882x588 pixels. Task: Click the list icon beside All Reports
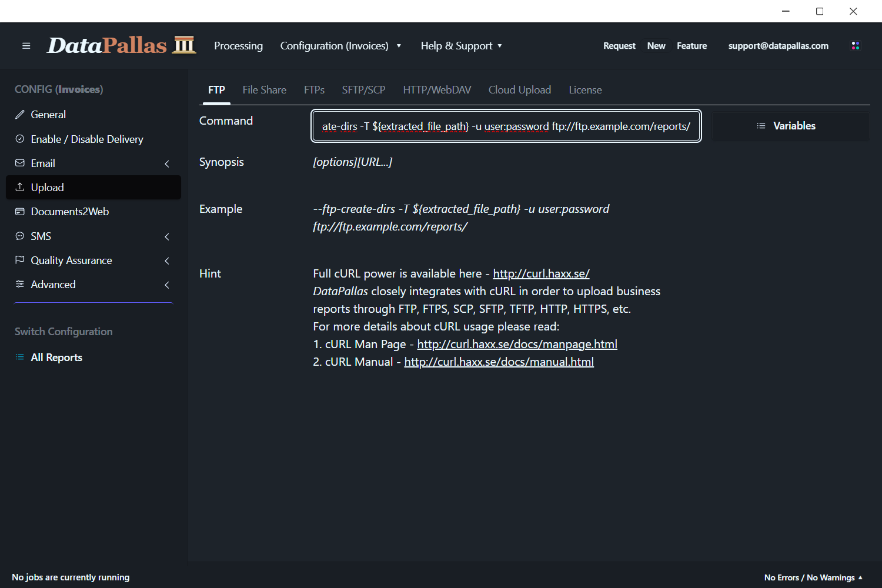pyautogui.click(x=20, y=358)
